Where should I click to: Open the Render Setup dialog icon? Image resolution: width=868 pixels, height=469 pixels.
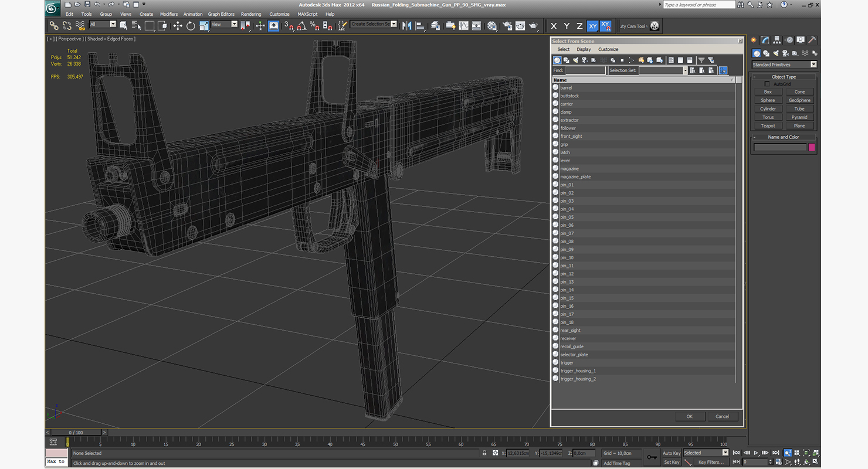click(x=507, y=26)
